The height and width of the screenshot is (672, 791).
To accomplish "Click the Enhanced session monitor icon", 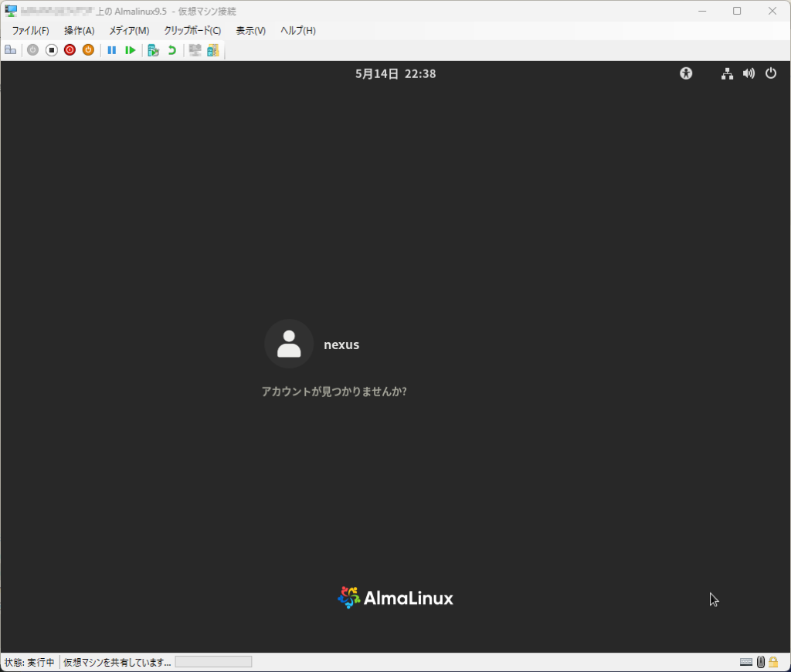I will (195, 50).
